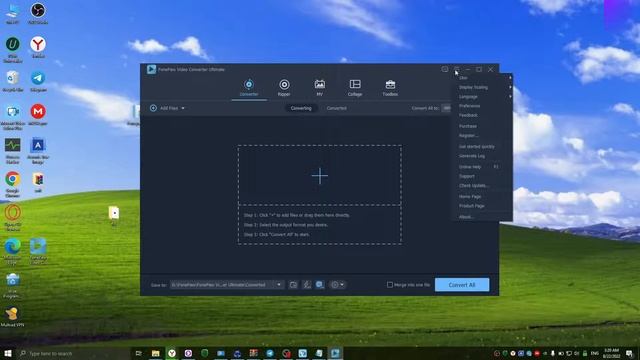This screenshot has width=640, height=360.
Task: Click the Convert All button
Action: (x=462, y=284)
